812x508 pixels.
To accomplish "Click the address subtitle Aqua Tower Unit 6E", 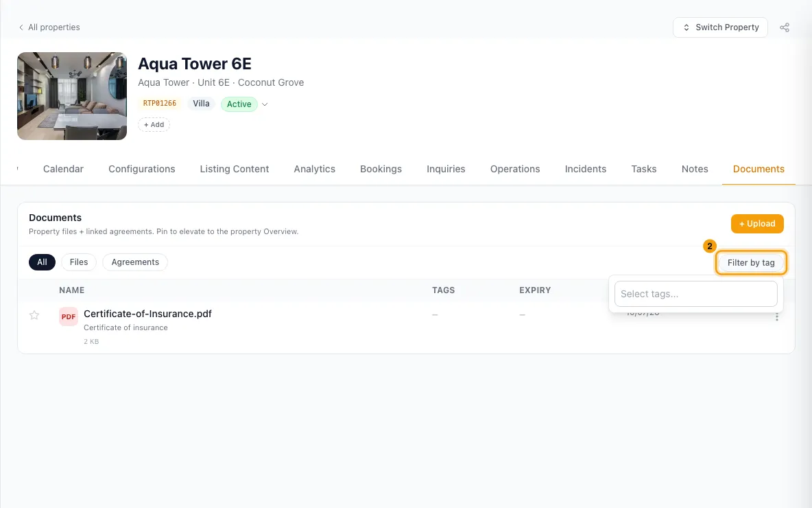I will [x=221, y=83].
